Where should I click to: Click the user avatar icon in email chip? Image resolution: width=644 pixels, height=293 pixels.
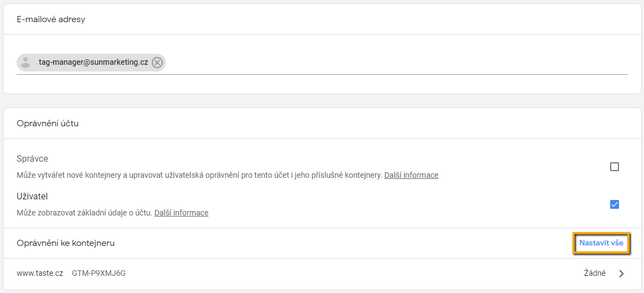[26, 63]
